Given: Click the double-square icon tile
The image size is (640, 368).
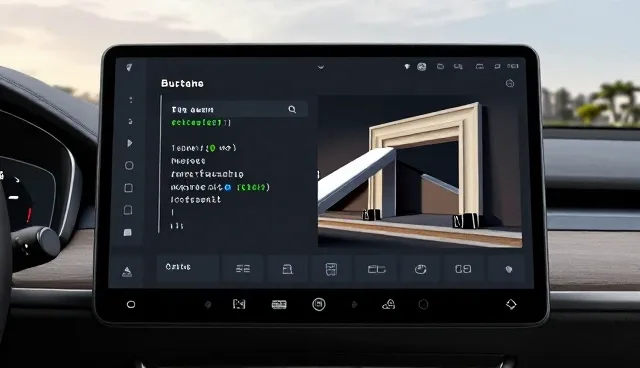Looking at the screenshot, I should 463,269.
